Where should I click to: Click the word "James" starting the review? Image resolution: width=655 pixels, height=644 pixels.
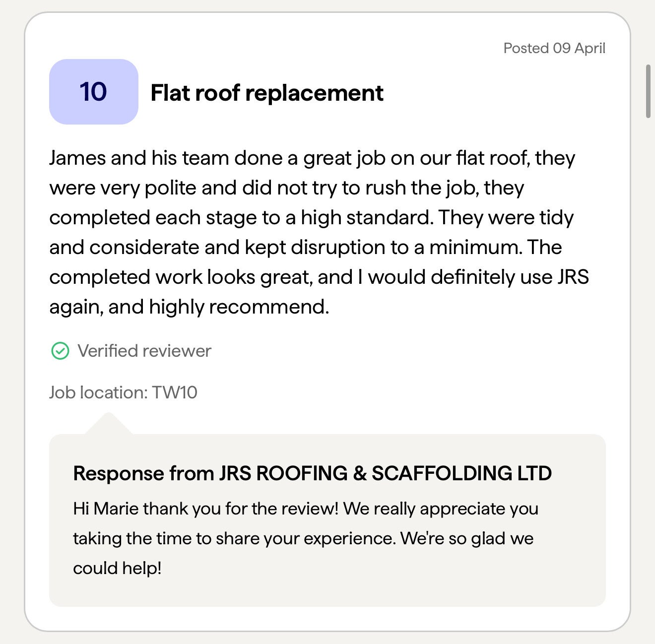(77, 158)
